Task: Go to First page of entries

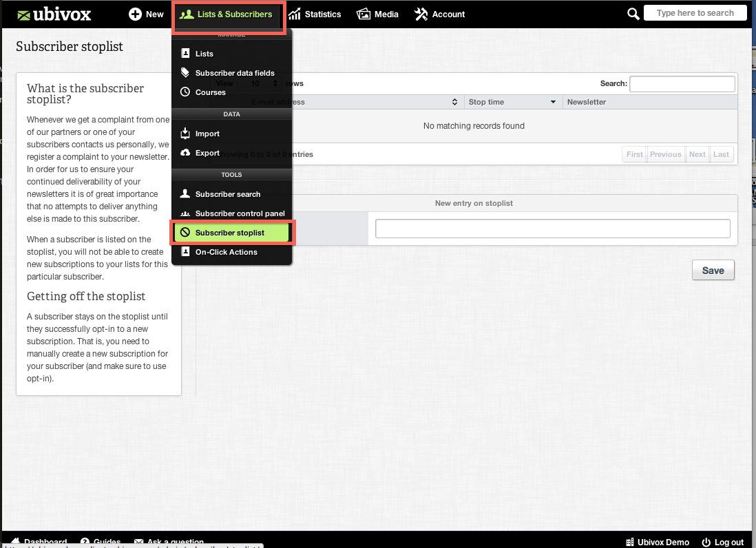Action: point(635,154)
